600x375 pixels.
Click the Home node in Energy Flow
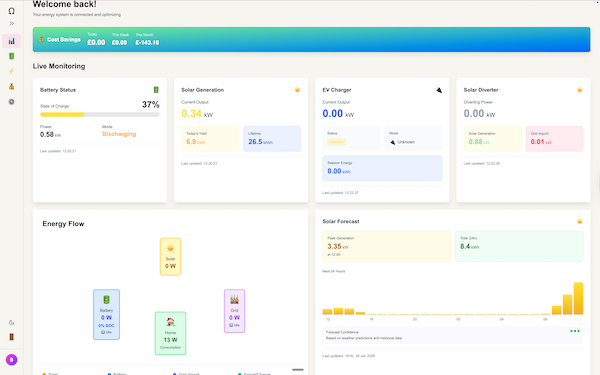[170, 333]
